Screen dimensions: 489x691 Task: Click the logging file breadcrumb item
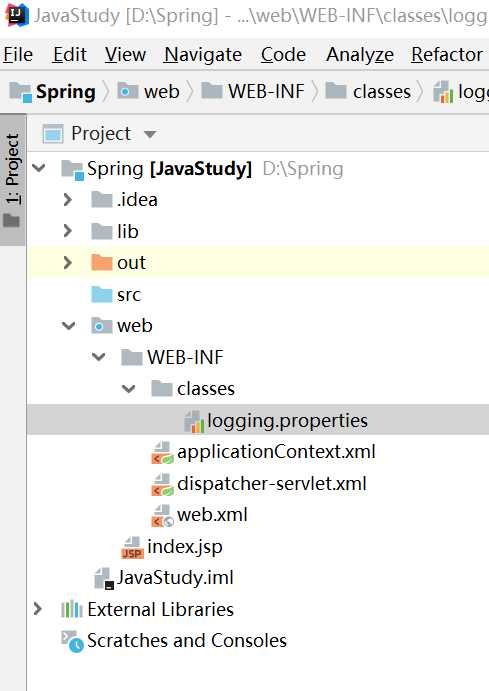pos(461,92)
